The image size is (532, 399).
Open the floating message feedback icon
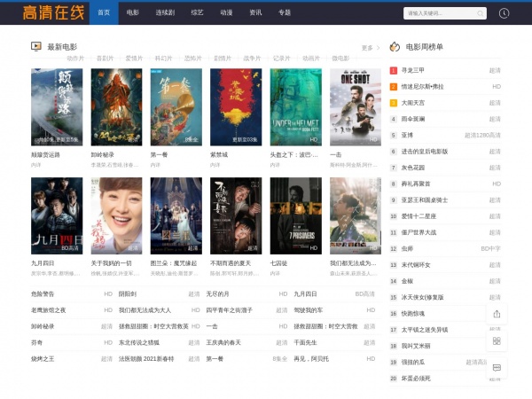pyautogui.click(x=497, y=368)
